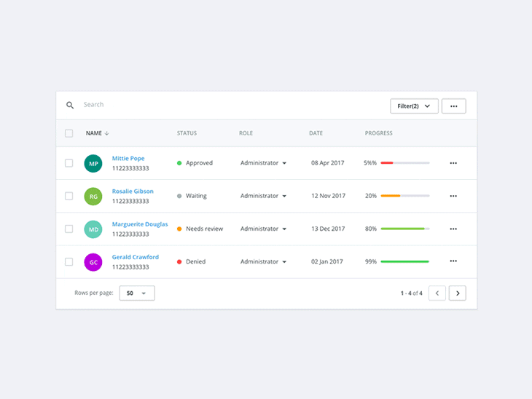Click the 80% progress bar for Marguerite Douglas

coord(404,229)
